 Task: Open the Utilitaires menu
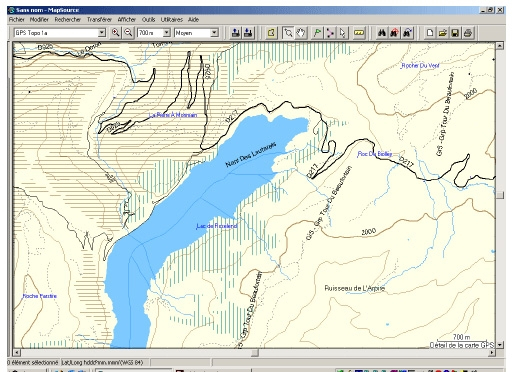pyautogui.click(x=172, y=20)
